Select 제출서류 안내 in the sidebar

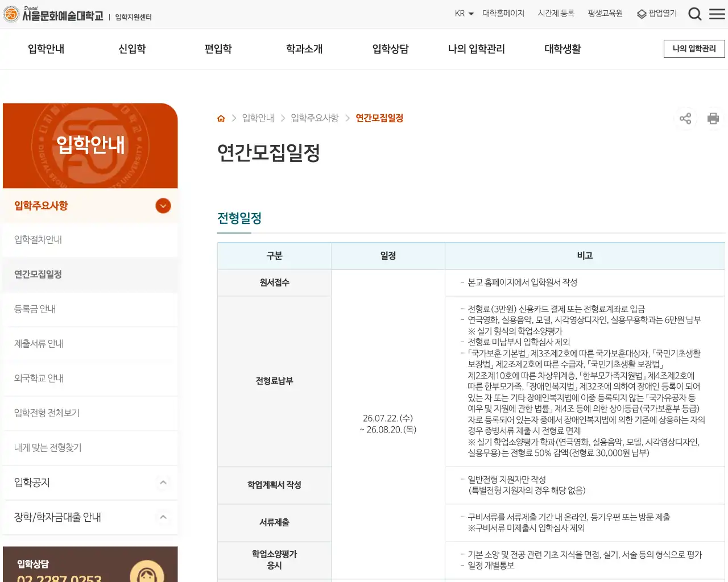point(90,344)
